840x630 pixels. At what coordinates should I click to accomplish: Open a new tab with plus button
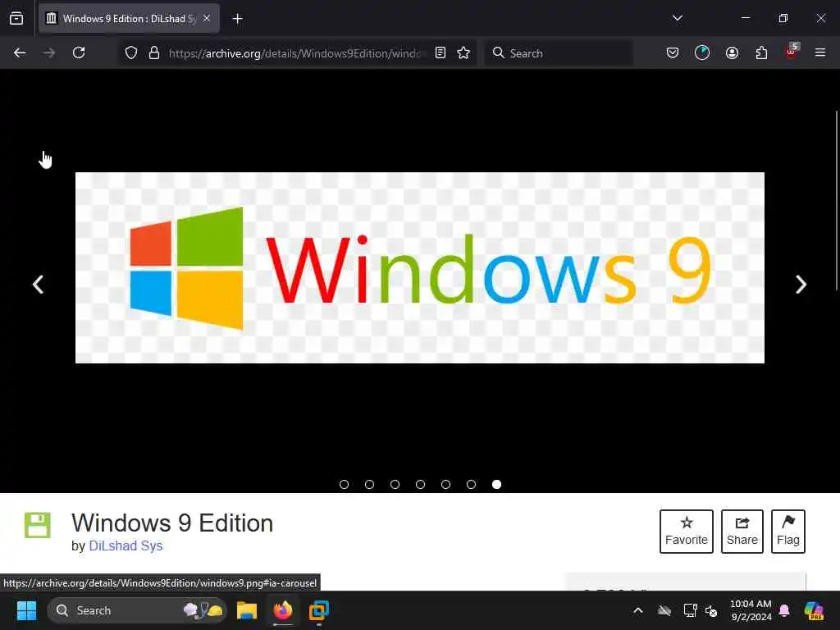[x=237, y=18]
